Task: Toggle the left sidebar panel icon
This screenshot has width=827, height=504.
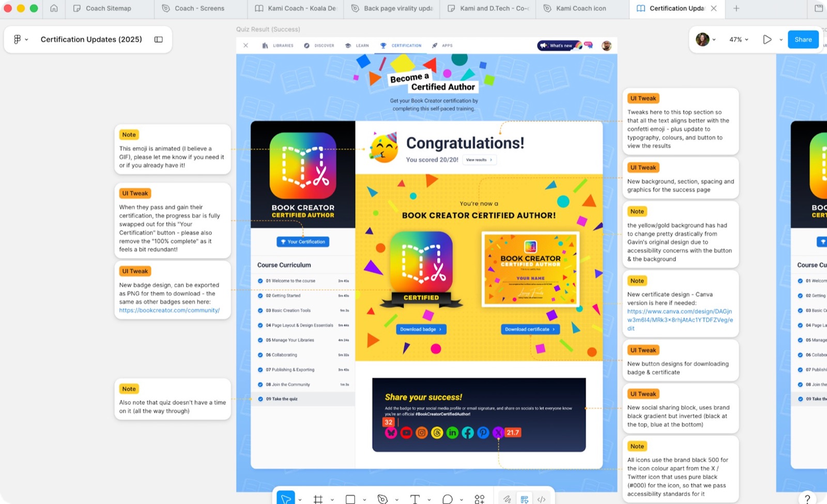Action: tap(159, 39)
